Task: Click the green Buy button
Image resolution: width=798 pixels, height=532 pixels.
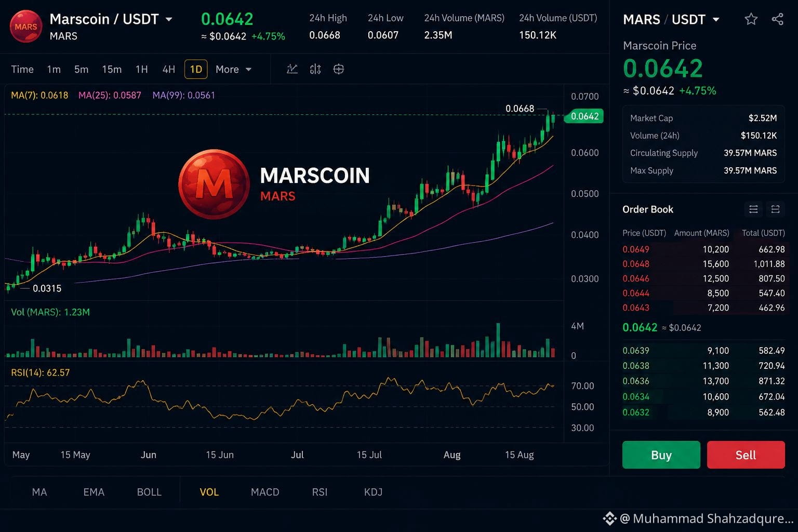Action: tap(661, 455)
